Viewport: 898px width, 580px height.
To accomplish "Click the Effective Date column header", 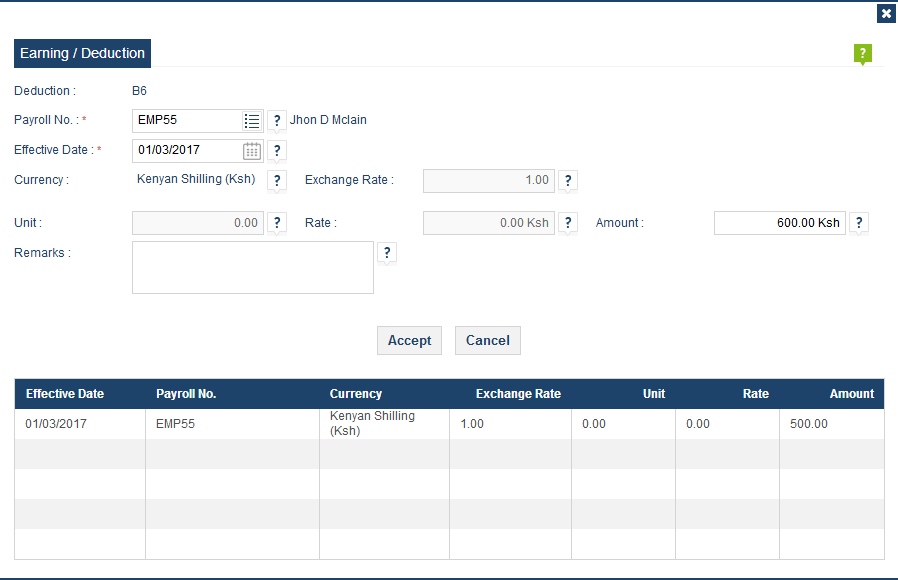I will coord(65,394).
